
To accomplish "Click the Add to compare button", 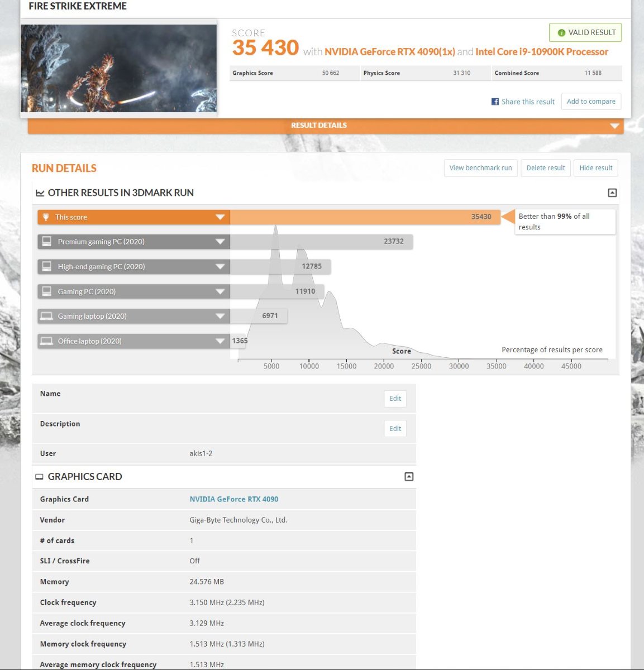I will (x=591, y=102).
